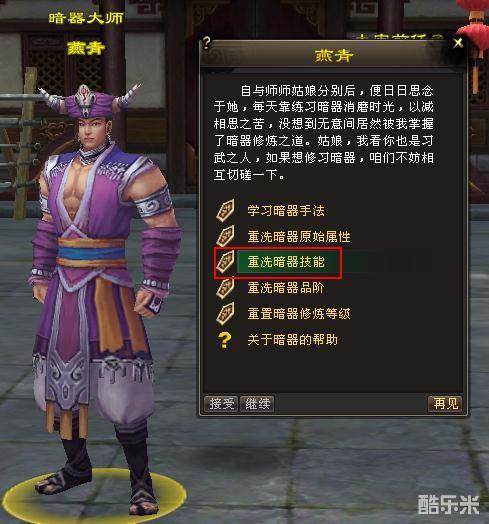
Task: Click the scroll icon beside 重置暗器修炼等级
Action: click(225, 313)
